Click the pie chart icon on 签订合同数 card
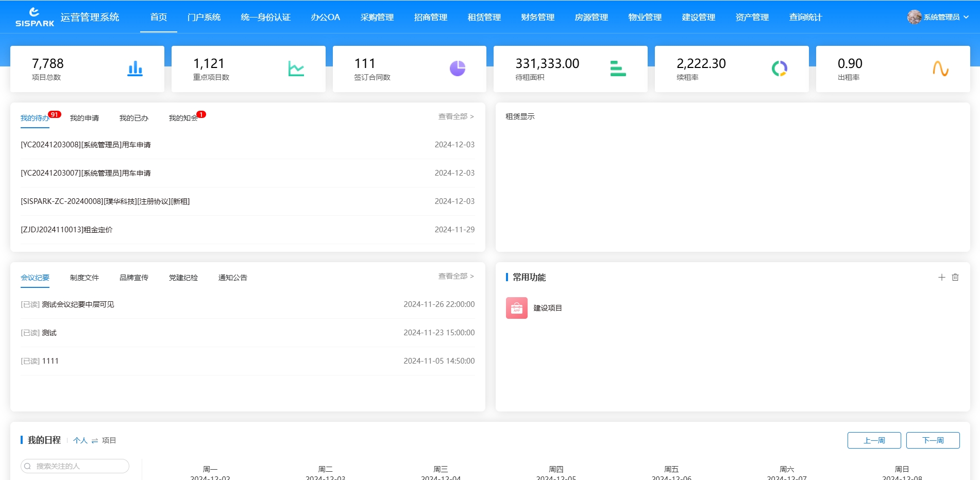The height and width of the screenshot is (480, 980). coord(457,67)
